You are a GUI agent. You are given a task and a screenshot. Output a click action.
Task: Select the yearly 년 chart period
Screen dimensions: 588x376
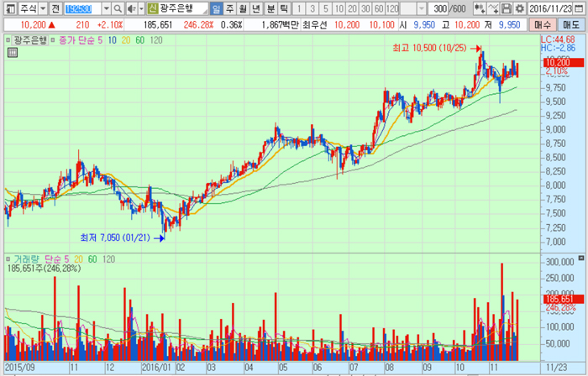(x=256, y=8)
